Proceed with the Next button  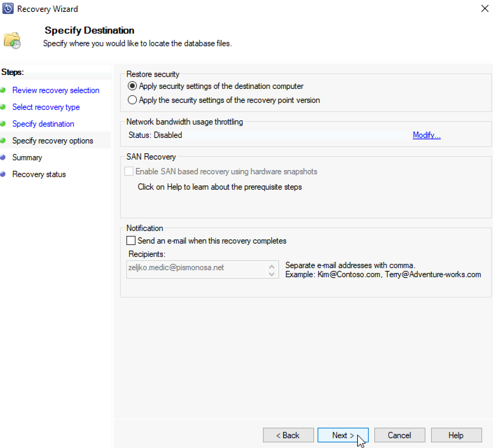pyautogui.click(x=343, y=435)
